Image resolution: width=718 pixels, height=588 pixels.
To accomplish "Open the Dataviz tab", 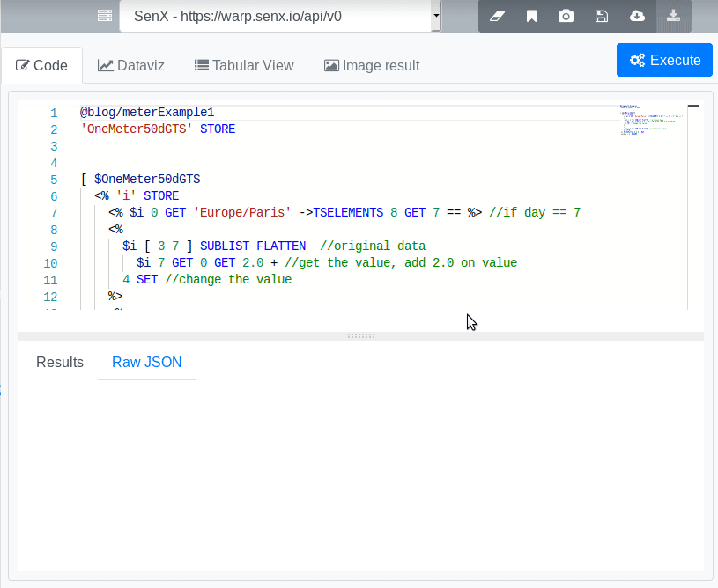I will tap(131, 65).
